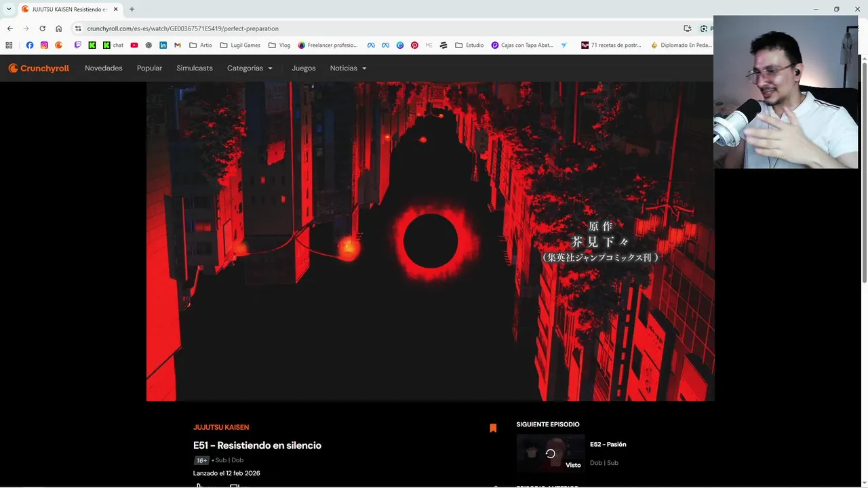This screenshot has width=868, height=488.
Task: Open the YouTube bookmark icon
Action: [134, 45]
